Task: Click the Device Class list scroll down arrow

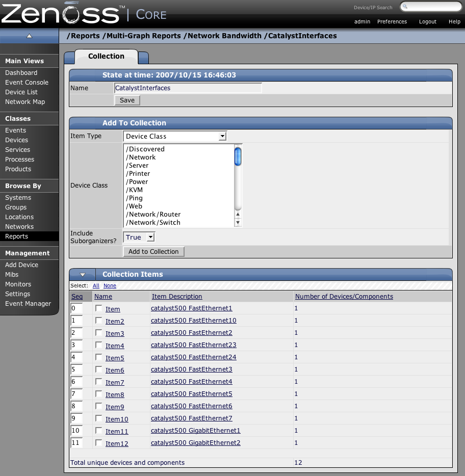Action: pos(238,223)
